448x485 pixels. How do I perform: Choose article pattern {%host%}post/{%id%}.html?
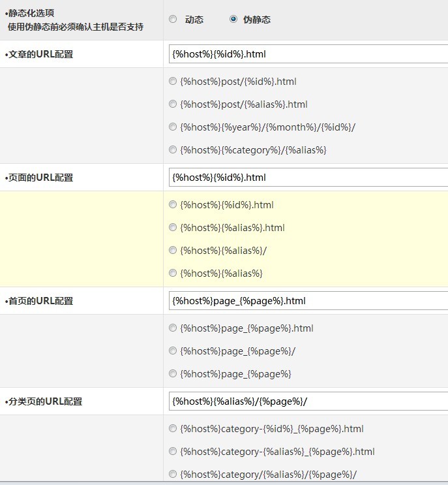click(x=173, y=82)
